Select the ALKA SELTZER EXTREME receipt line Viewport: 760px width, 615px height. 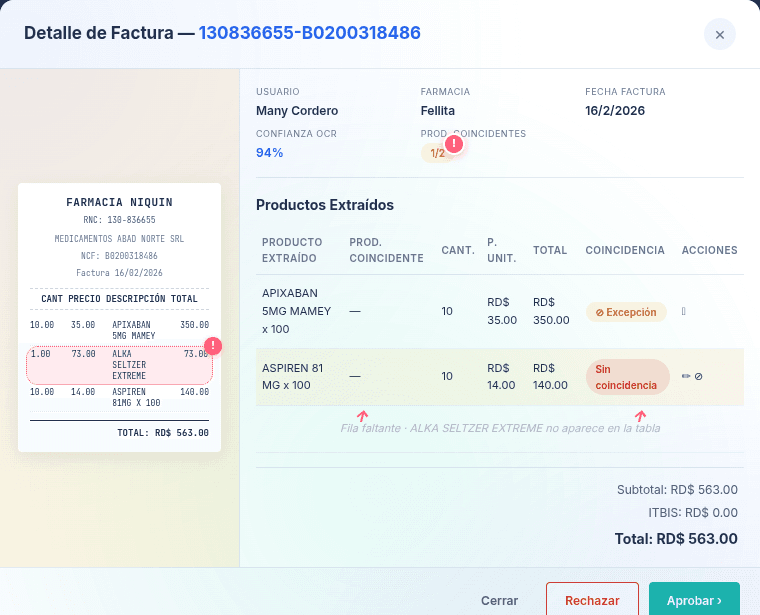[119, 365]
